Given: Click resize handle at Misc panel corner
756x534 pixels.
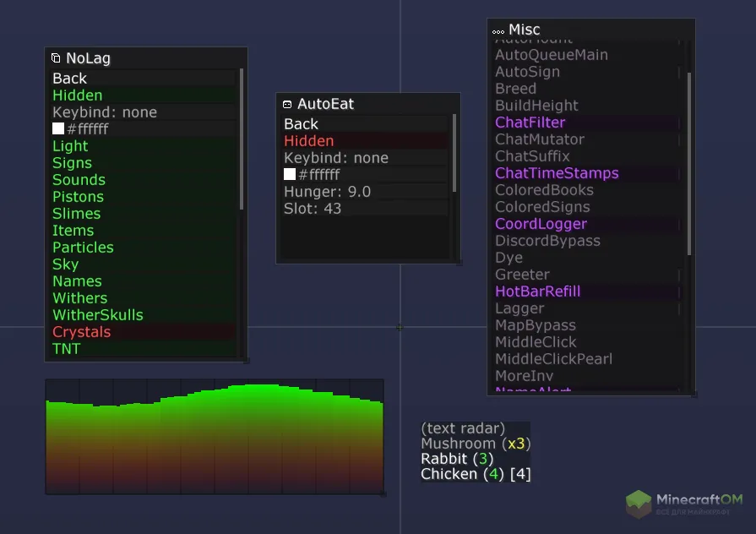Looking at the screenshot, I should (x=693, y=394).
